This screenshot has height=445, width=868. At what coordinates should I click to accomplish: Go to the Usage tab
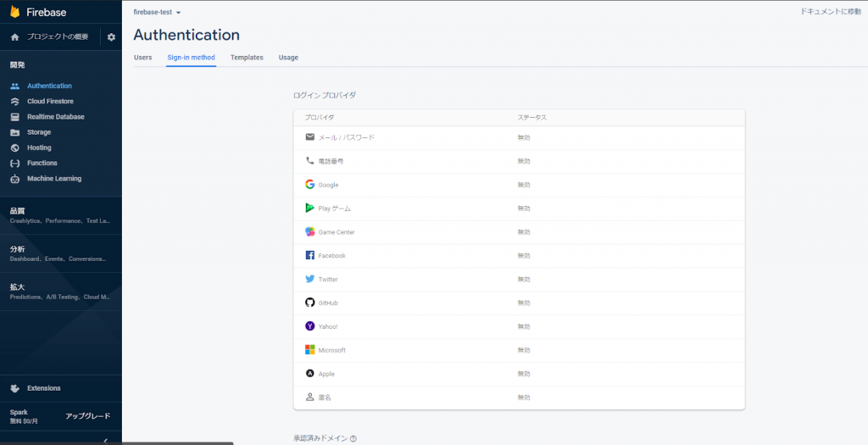[288, 58]
